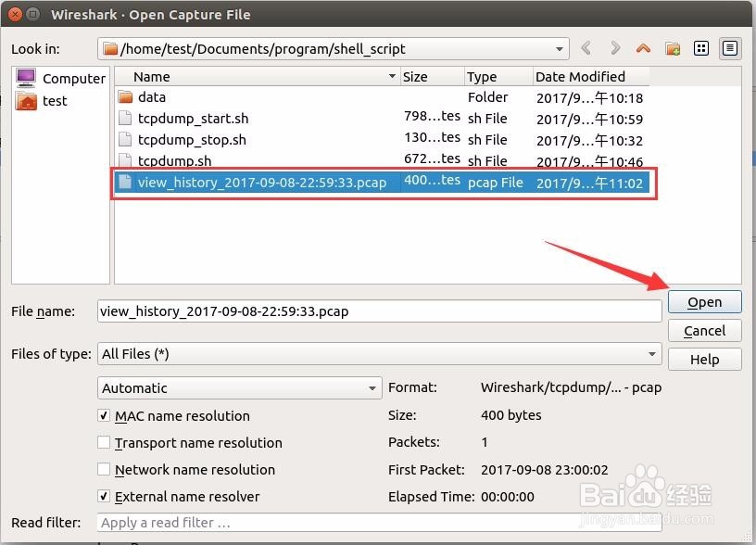This screenshot has height=545, width=756.
Task: Click the Open button
Action: 704,302
